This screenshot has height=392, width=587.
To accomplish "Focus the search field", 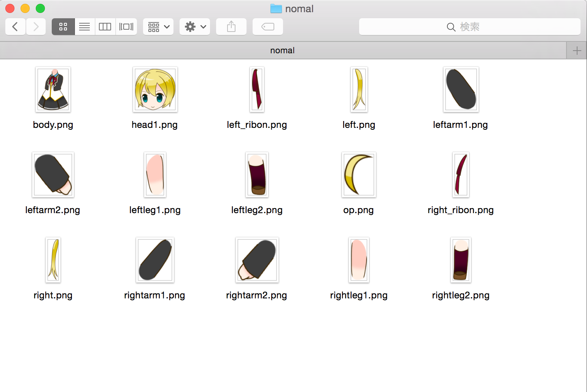I will [470, 27].
